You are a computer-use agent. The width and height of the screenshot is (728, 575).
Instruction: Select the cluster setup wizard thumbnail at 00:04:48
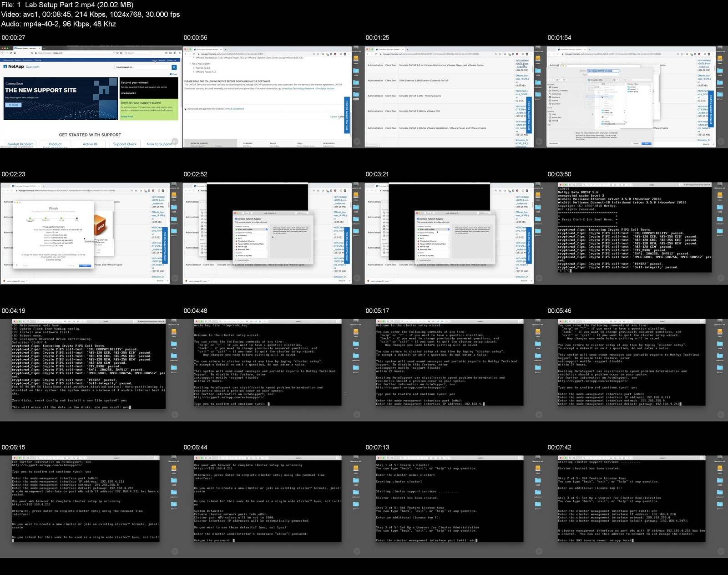tap(273, 370)
